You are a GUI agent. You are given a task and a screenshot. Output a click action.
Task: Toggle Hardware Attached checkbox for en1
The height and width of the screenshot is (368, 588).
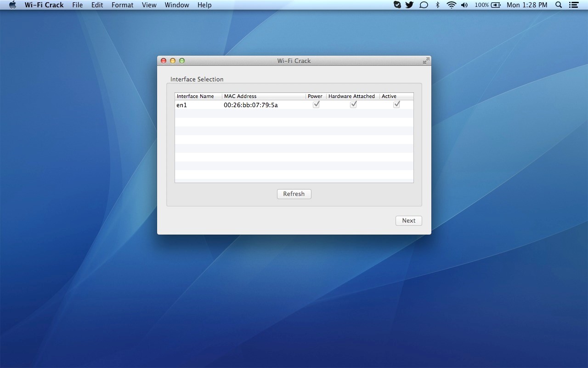[x=353, y=104]
